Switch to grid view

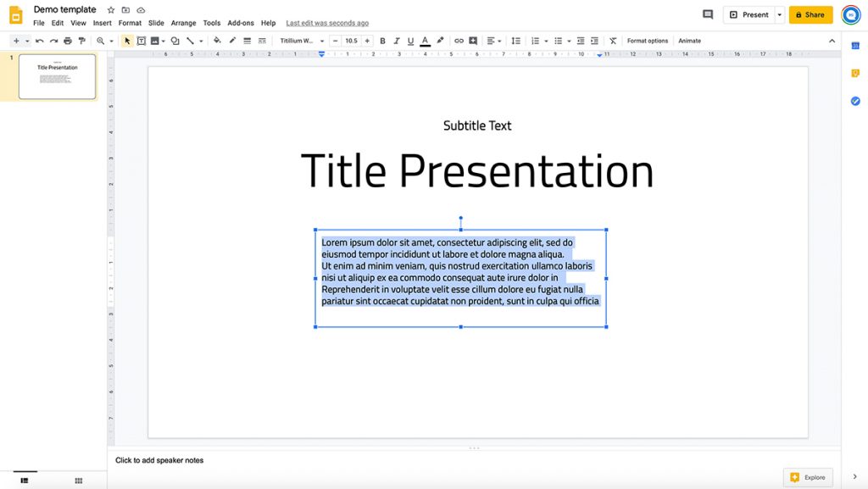[x=79, y=481]
